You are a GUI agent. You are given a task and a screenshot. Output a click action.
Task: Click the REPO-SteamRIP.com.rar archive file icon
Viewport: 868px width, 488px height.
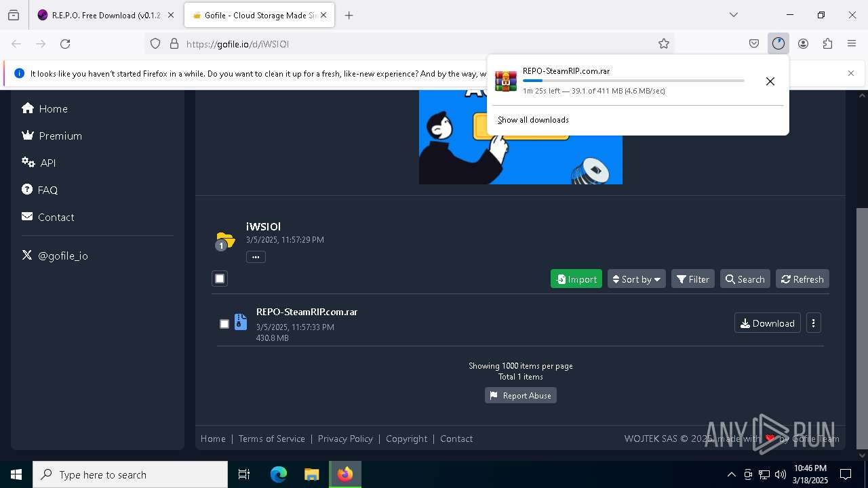point(241,322)
